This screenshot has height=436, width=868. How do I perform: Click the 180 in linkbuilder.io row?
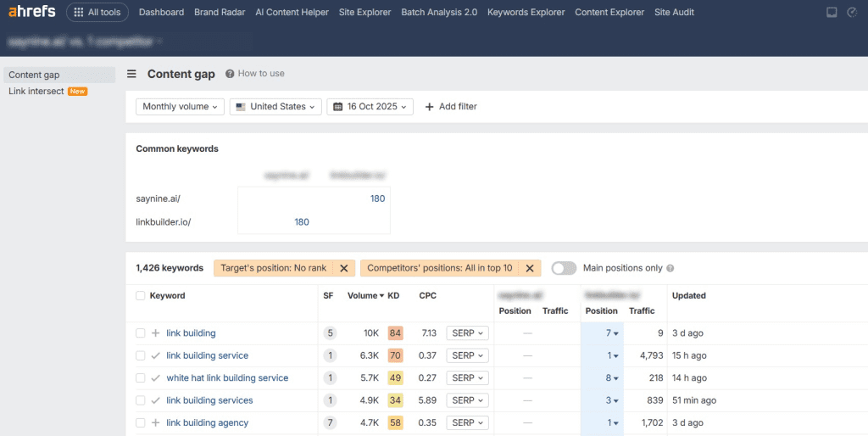click(302, 221)
